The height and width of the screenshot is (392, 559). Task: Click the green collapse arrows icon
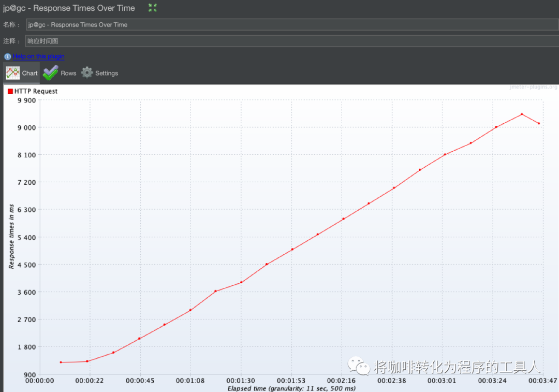153,7
